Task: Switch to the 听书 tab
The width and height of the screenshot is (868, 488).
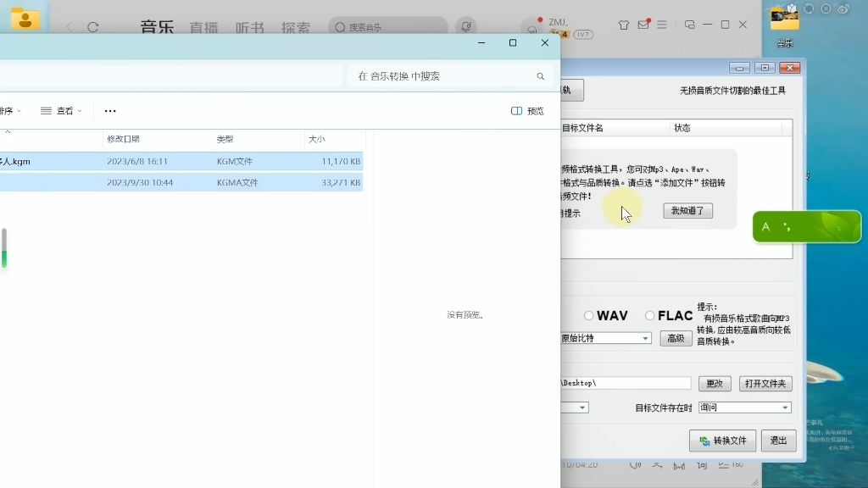Action: coord(247,26)
